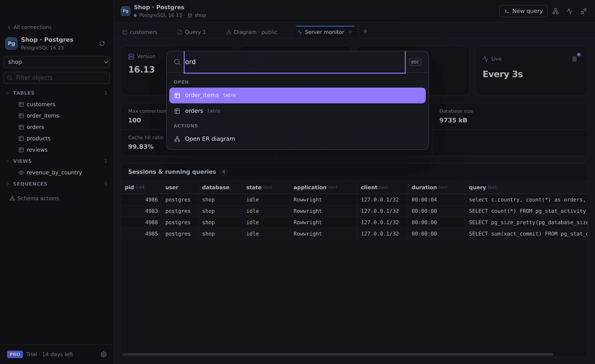Viewport: 595px width, 364px height.
Task: Open settings gear in sidebar footer
Action: click(104, 354)
